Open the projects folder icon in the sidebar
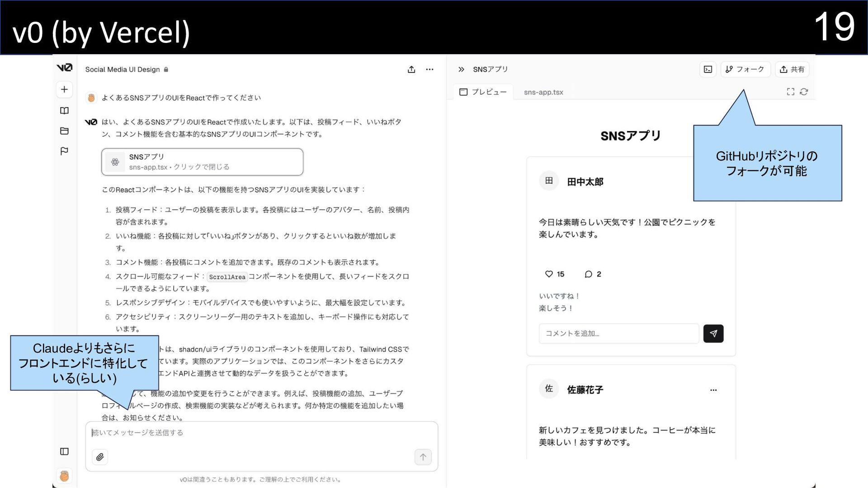The height and width of the screenshot is (488, 868). coord(64,131)
